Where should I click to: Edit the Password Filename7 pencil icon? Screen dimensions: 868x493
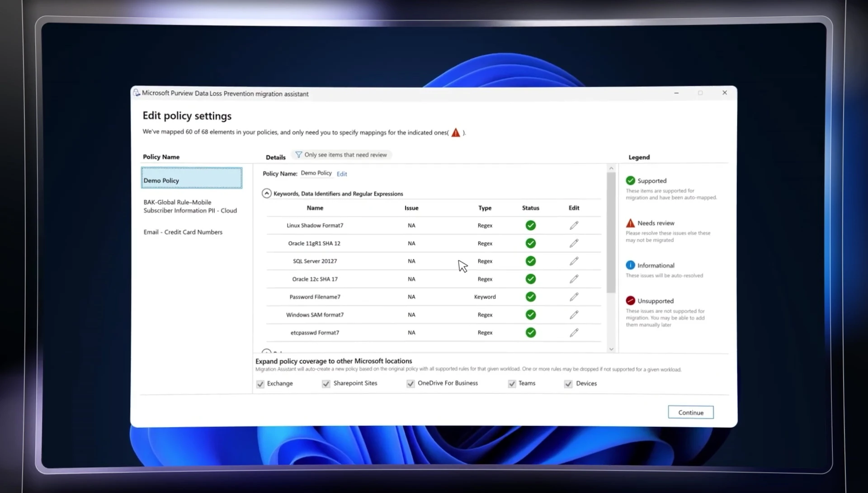click(574, 297)
